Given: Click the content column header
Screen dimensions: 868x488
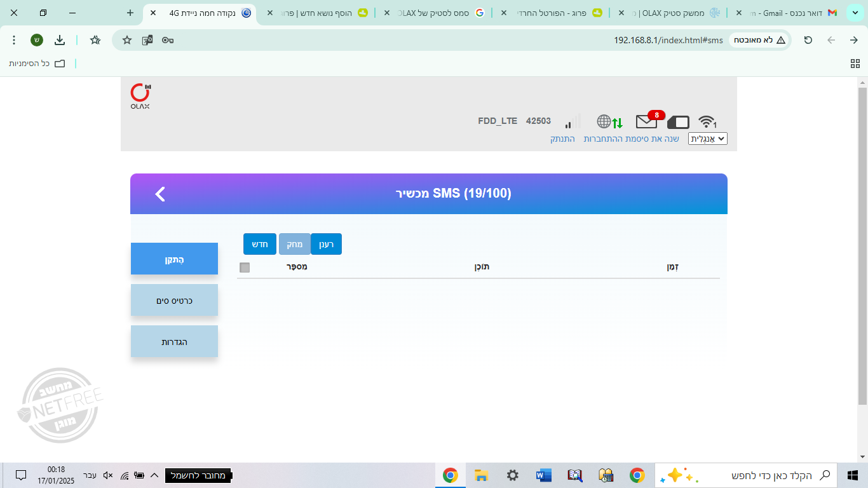Looking at the screenshot, I should pyautogui.click(x=482, y=267).
